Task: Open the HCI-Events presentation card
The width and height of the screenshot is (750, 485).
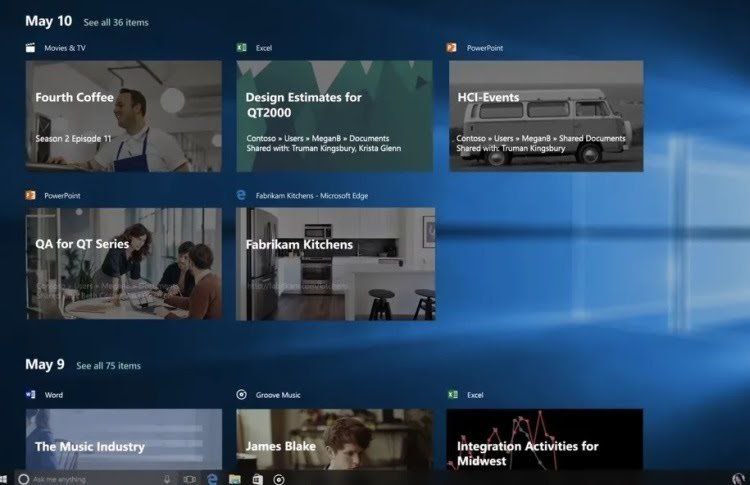Action: (546, 116)
